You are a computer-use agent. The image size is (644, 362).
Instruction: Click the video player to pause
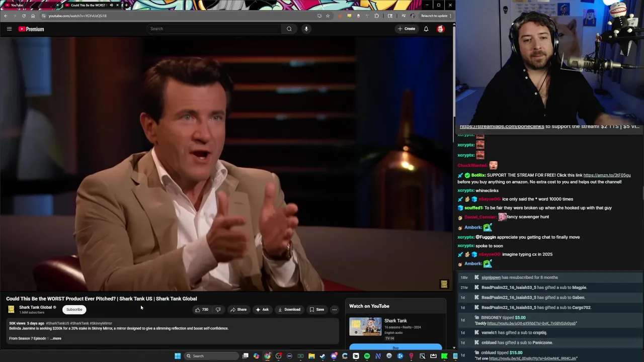click(226, 163)
